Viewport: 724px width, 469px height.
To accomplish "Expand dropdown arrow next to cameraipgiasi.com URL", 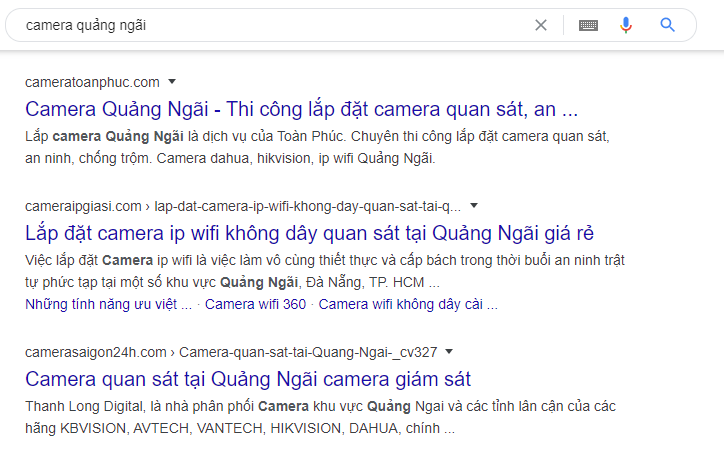I will coord(474,205).
